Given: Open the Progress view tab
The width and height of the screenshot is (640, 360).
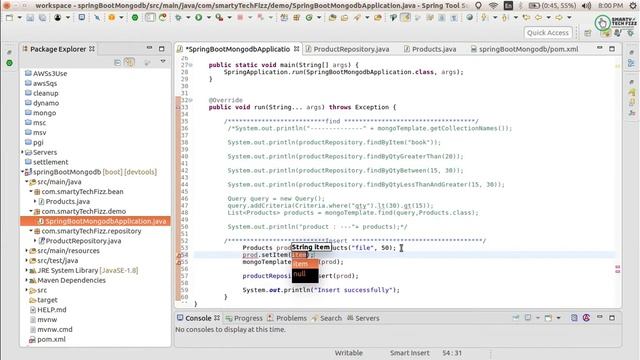Looking at the screenshot, I should (x=244, y=318).
